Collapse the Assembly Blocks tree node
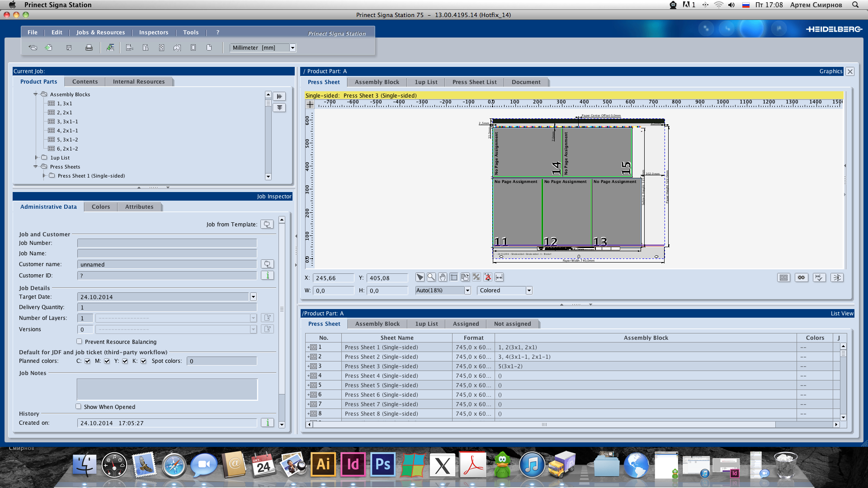 tap(35, 94)
